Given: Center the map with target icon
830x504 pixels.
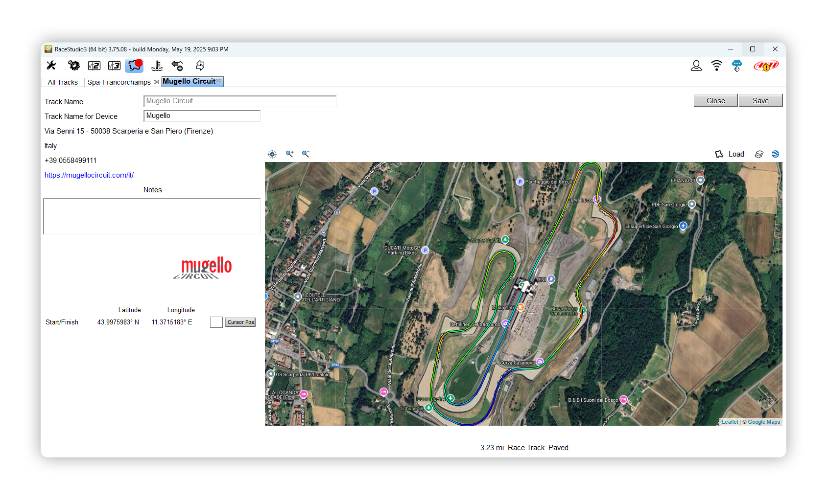Looking at the screenshot, I should click(272, 154).
